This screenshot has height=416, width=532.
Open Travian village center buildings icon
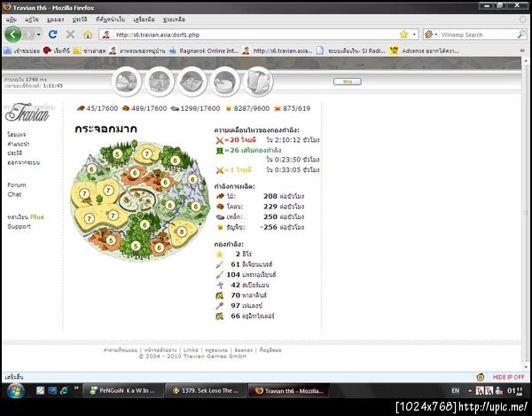tap(159, 82)
